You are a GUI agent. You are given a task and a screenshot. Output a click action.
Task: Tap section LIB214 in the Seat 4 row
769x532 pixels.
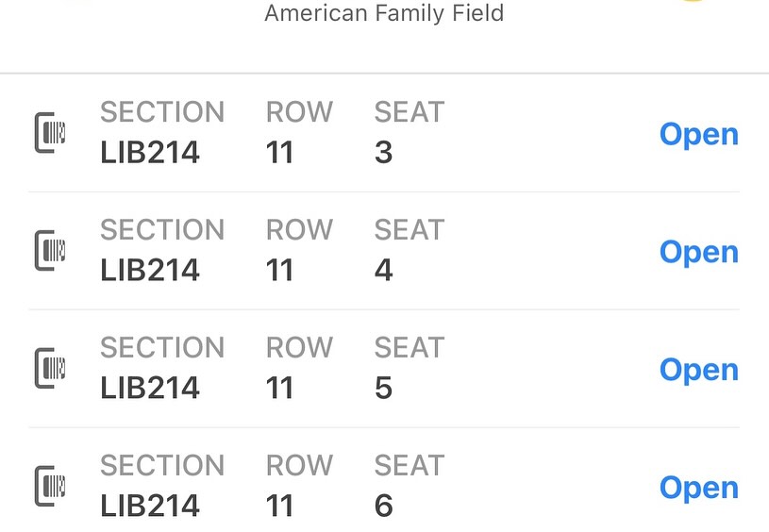pyautogui.click(x=150, y=270)
